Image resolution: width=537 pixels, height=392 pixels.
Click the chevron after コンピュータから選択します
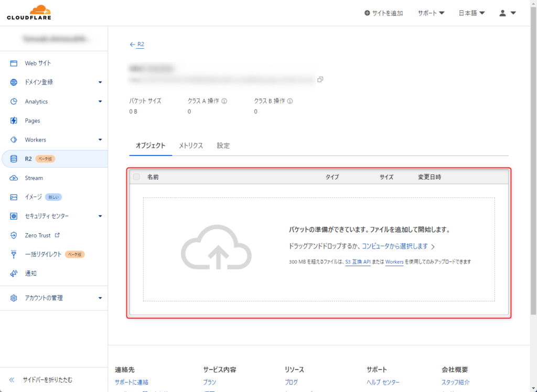click(x=433, y=247)
